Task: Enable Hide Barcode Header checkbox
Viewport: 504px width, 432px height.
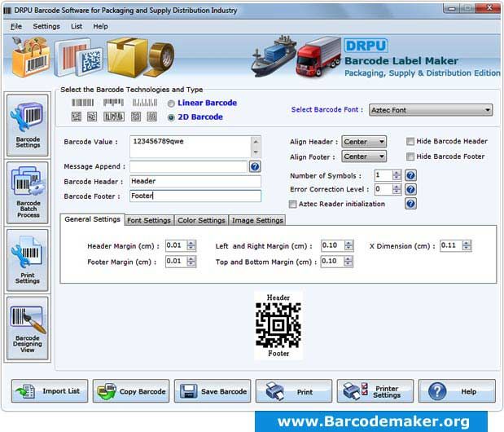Action: [410, 141]
